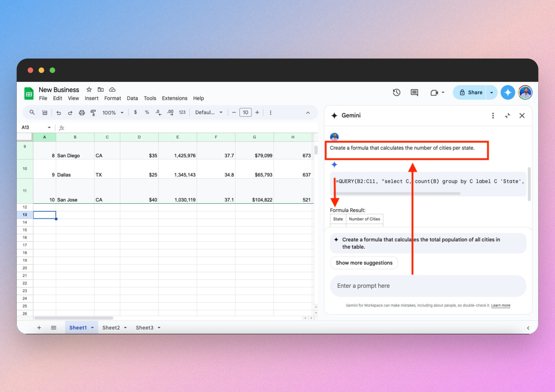Open Gemini panel more options menu

click(493, 116)
